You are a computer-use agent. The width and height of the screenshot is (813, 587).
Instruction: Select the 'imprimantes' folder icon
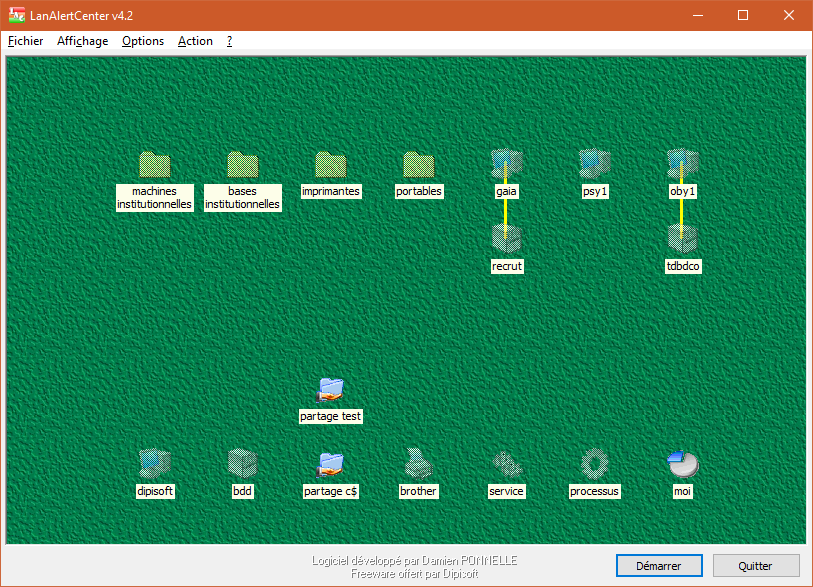point(330,165)
